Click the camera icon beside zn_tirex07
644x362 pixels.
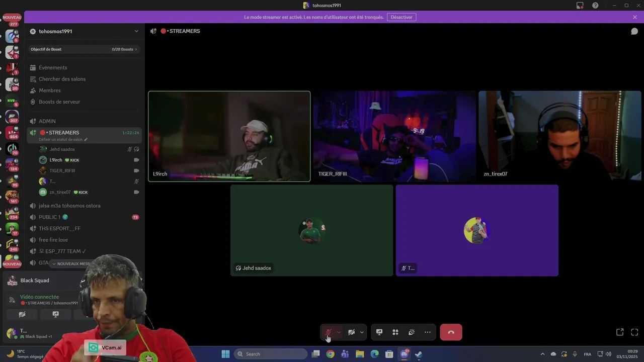[x=136, y=192]
